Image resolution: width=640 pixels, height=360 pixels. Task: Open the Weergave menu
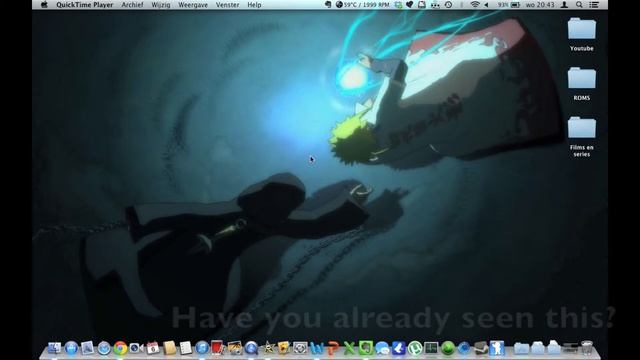tap(193, 5)
